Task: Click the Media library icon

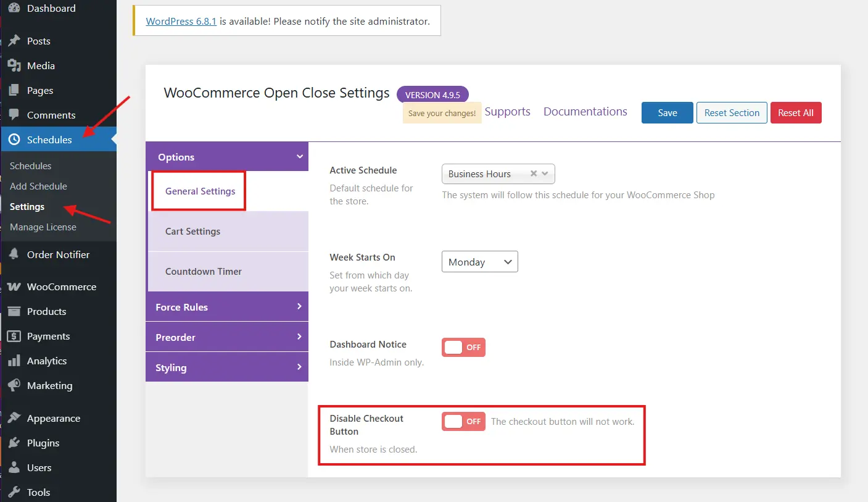Action: (14, 66)
